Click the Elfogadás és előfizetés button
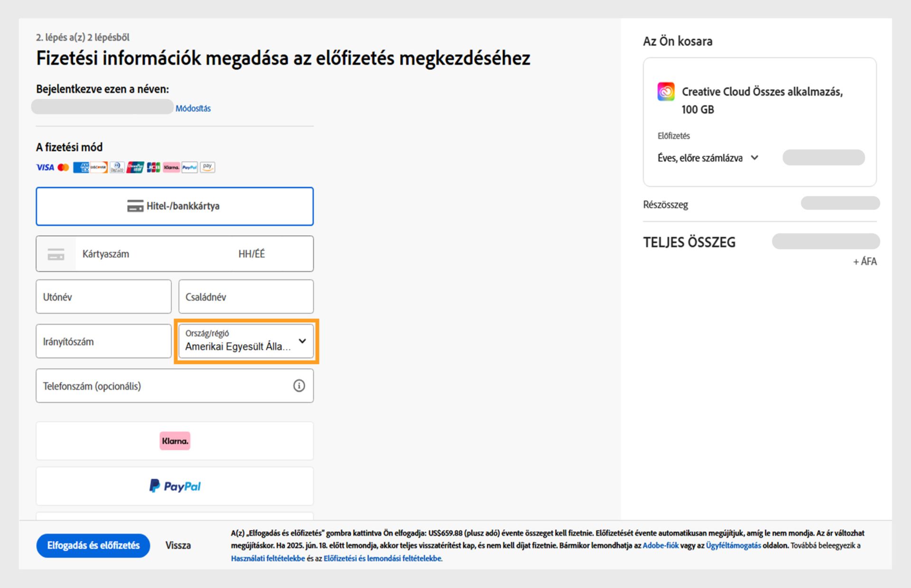 (x=93, y=545)
